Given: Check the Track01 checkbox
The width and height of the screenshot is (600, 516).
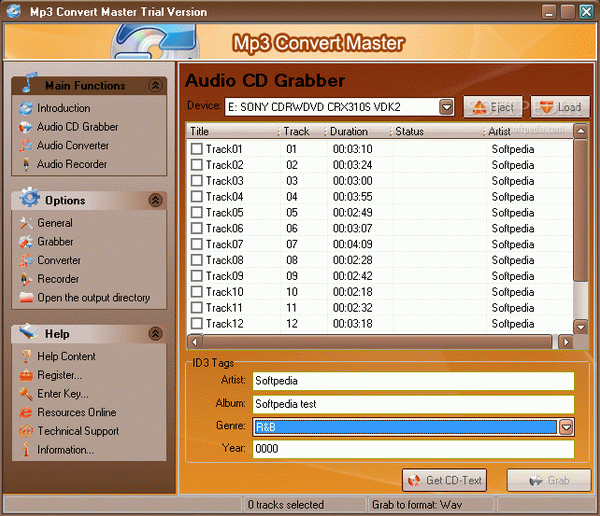Looking at the screenshot, I should pyautogui.click(x=197, y=149).
